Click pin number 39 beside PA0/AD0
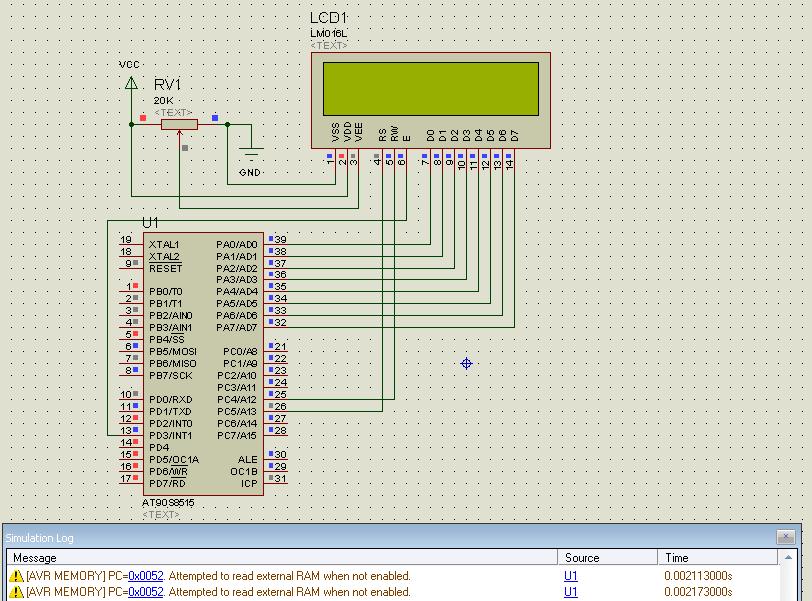 [x=280, y=239]
